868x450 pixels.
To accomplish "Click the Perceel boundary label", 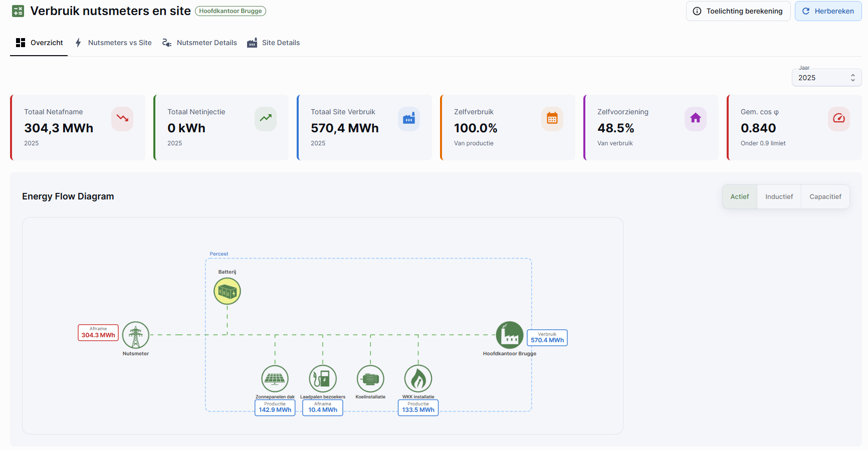I will (x=219, y=254).
